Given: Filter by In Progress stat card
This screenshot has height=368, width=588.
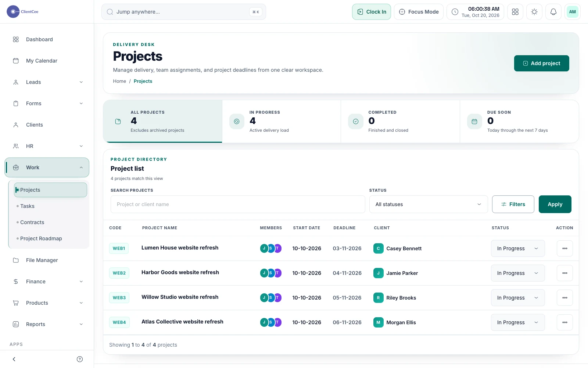Looking at the screenshot, I should pyautogui.click(x=282, y=121).
